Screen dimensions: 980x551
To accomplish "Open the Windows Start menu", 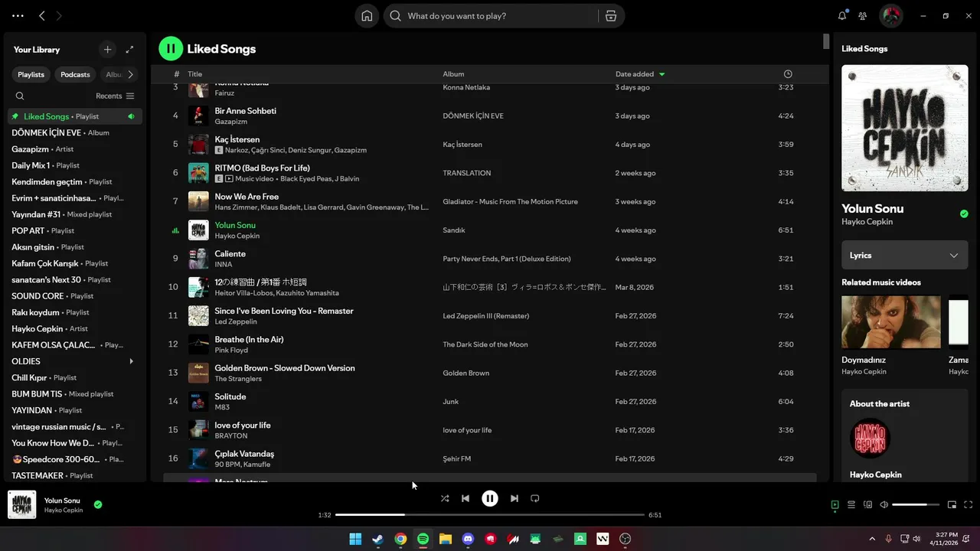I will coord(355,539).
